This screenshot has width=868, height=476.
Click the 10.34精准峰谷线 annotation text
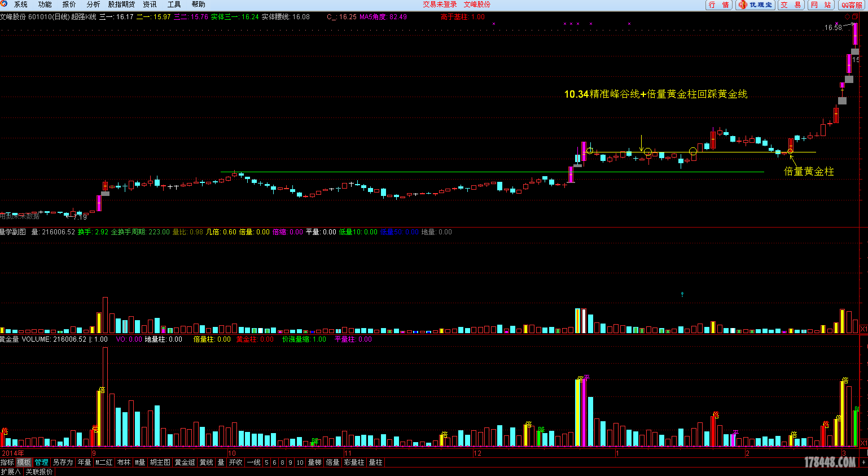pos(601,94)
